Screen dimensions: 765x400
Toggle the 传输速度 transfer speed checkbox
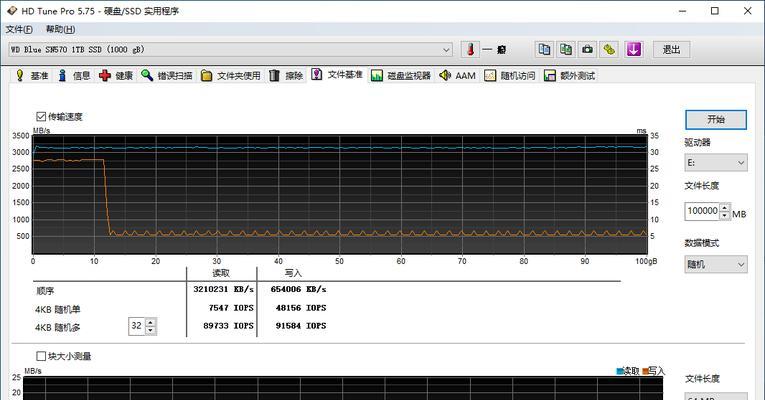click(x=41, y=117)
